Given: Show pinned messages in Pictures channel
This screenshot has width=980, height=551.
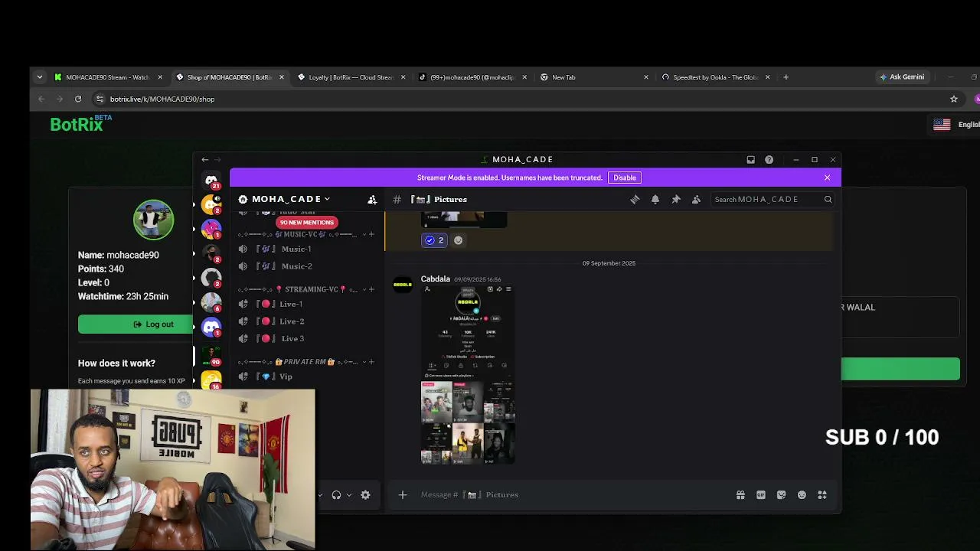Looking at the screenshot, I should pyautogui.click(x=676, y=199).
